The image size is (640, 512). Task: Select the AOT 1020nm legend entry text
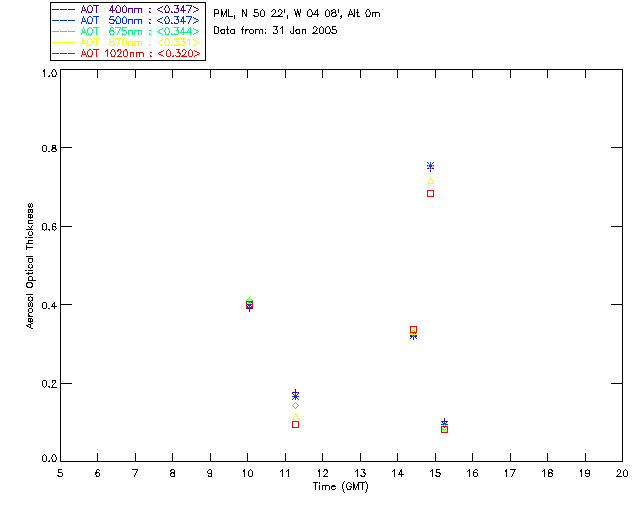pyautogui.click(x=140, y=53)
